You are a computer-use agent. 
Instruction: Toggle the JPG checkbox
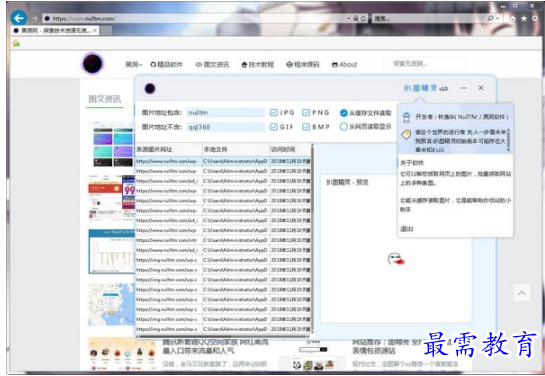(274, 113)
